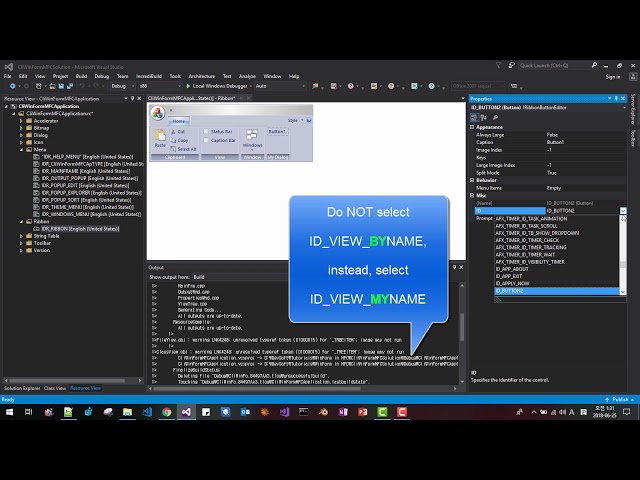Viewport: 640px width, 480px height.
Task: Open Outlook from the taskbar
Action: point(245,412)
